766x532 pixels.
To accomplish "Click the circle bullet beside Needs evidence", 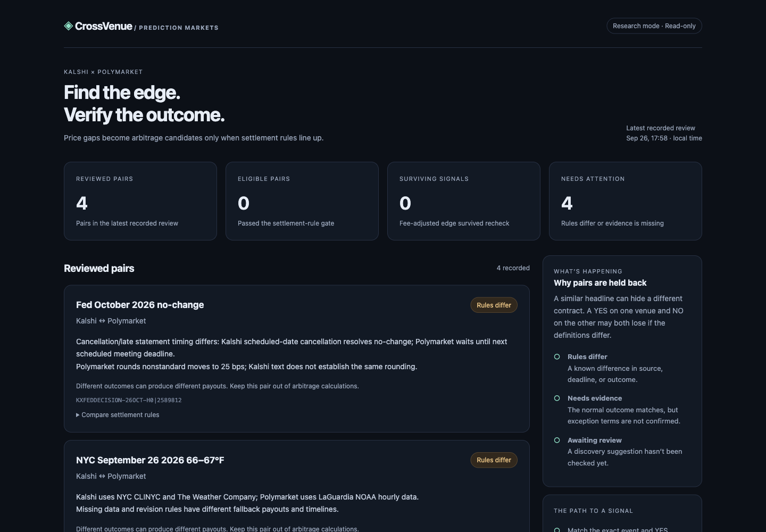I will pos(557,398).
